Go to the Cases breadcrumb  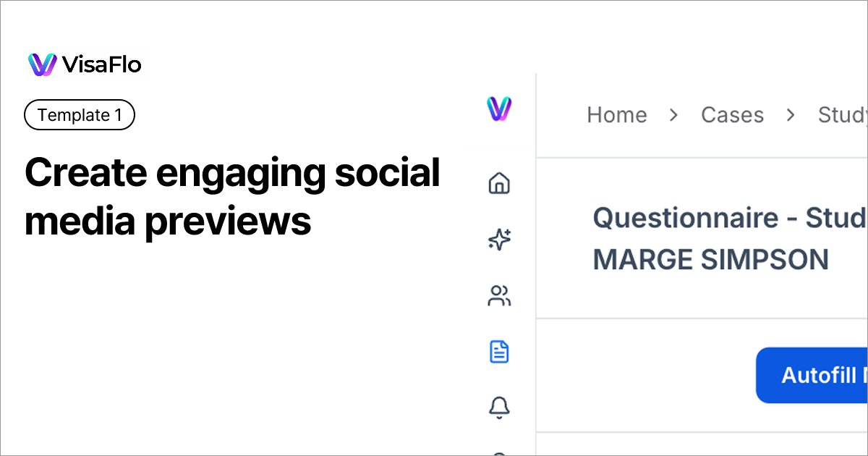(732, 114)
